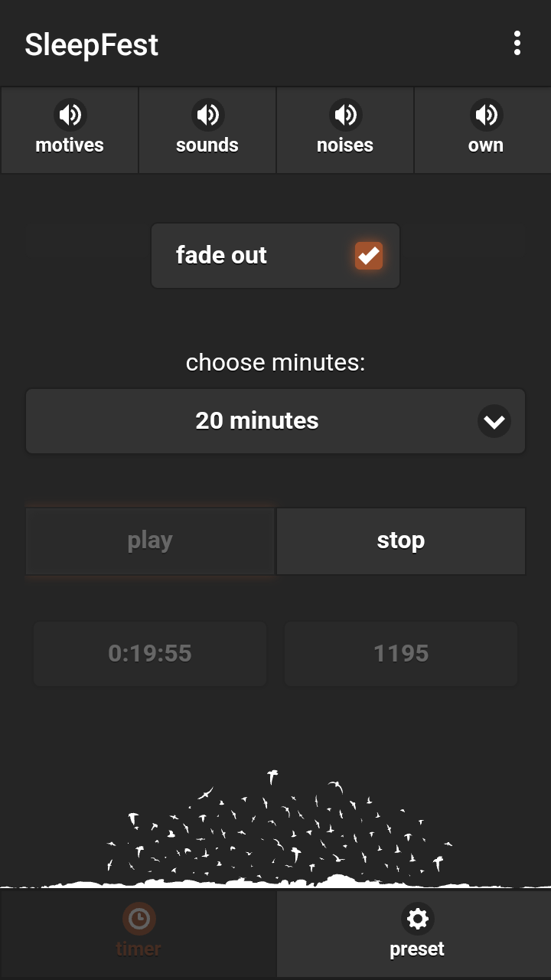
Task: Open the 20 minutes selector
Action: click(x=257, y=421)
